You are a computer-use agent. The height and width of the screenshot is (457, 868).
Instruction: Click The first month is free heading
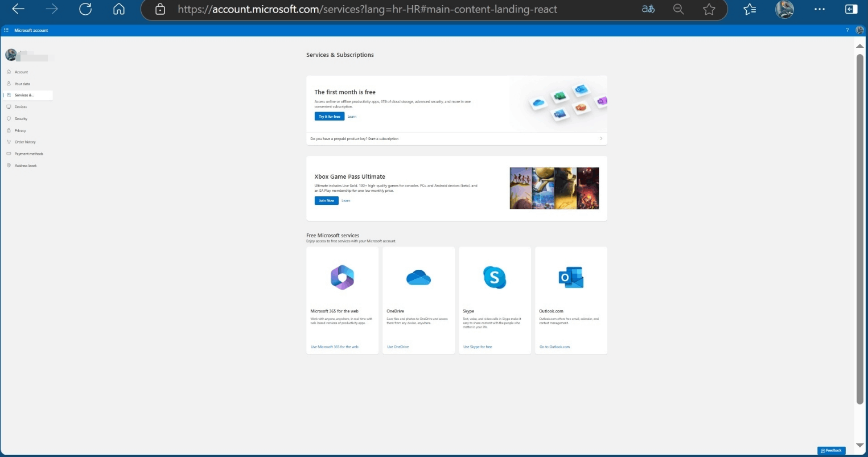click(x=345, y=92)
